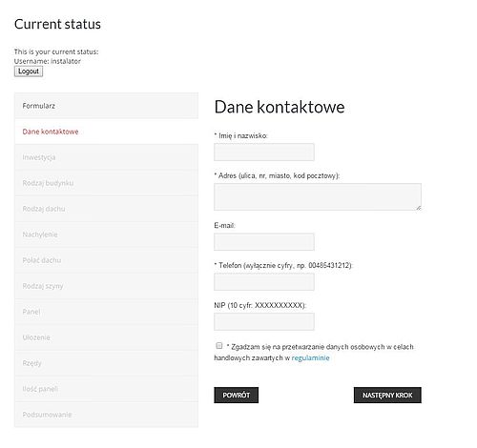Go to the Panel step
Image resolution: width=477 pixels, height=448 pixels.
point(106,312)
